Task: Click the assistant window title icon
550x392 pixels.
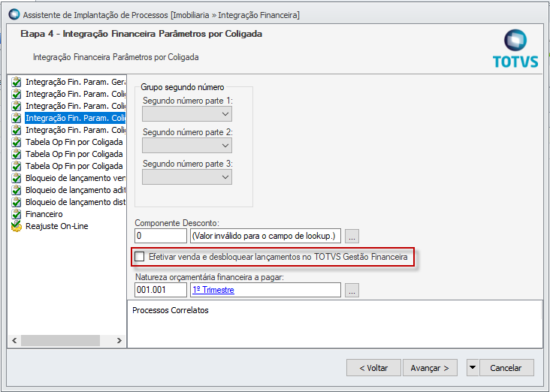Action: [x=14, y=14]
